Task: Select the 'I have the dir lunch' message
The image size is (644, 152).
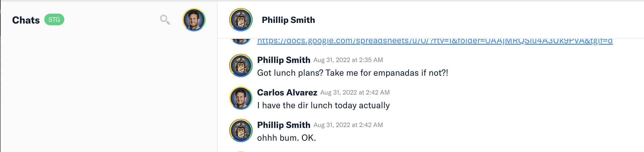Action: point(323,105)
